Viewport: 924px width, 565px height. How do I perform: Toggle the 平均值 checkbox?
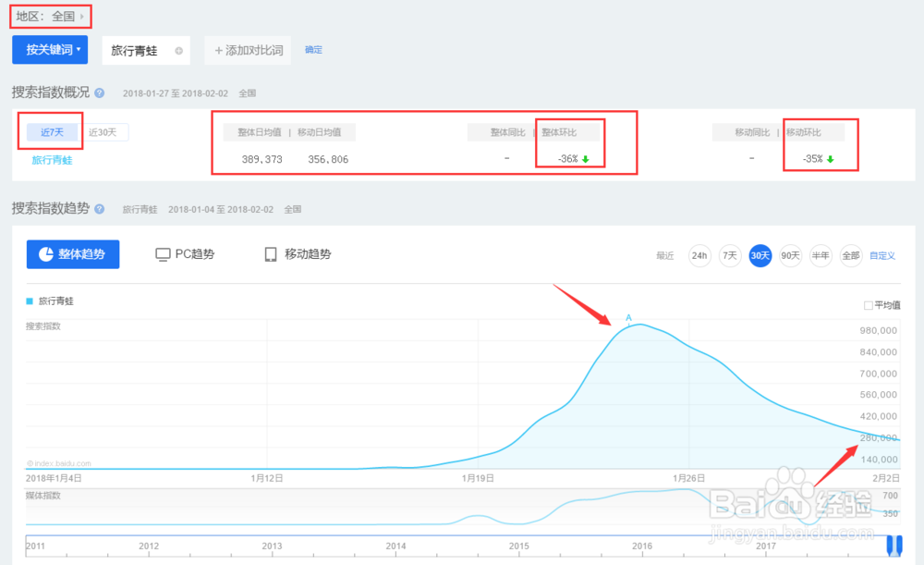(868, 305)
